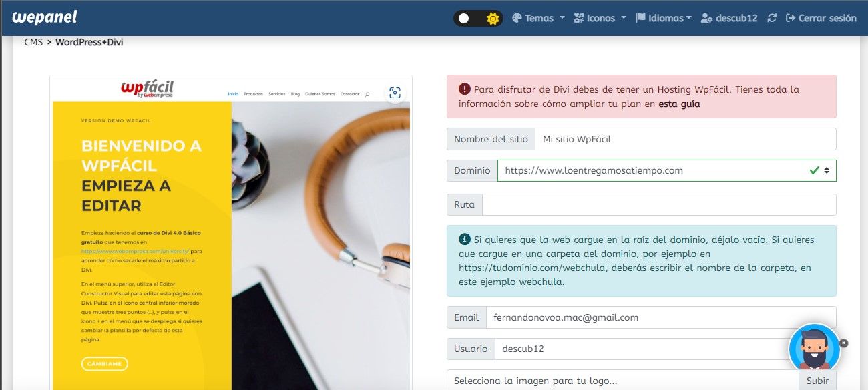868x390 pixels.
Task: Click the logout arrow icon
Action: [x=791, y=18]
